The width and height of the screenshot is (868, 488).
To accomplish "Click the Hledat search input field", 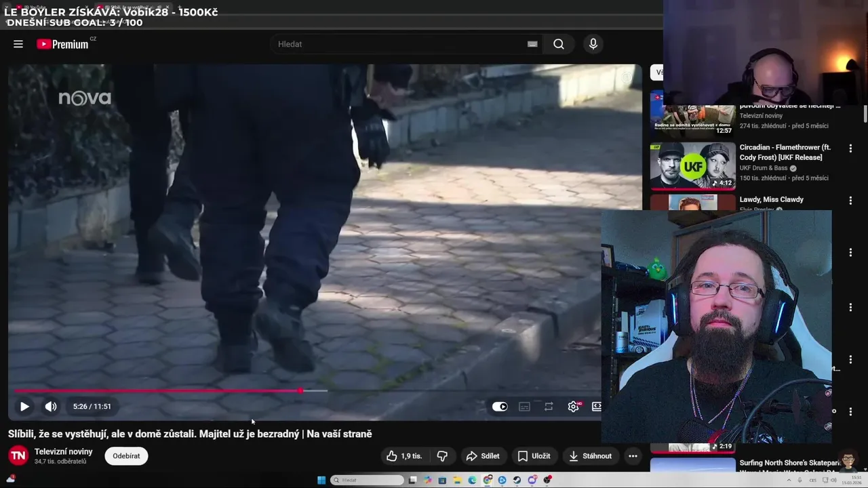I will (400, 44).
